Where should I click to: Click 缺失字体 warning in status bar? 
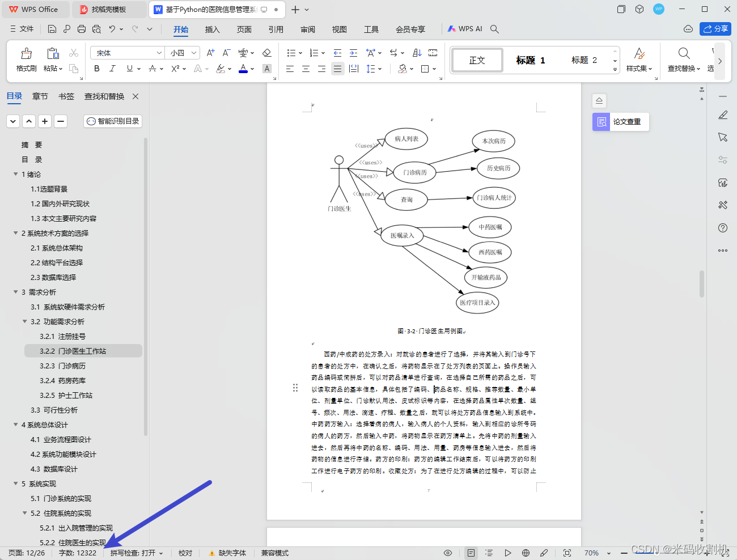[227, 553]
